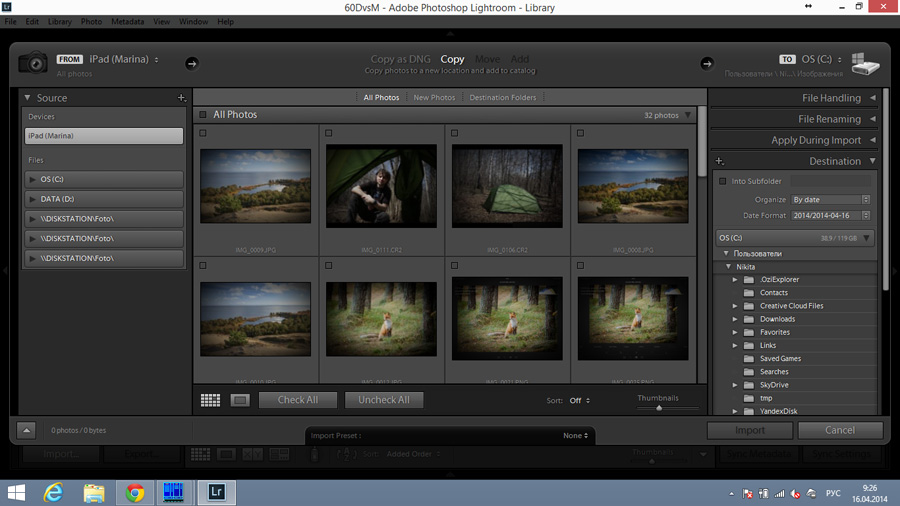
Task: Open the Metadata menu
Action: [x=127, y=21]
